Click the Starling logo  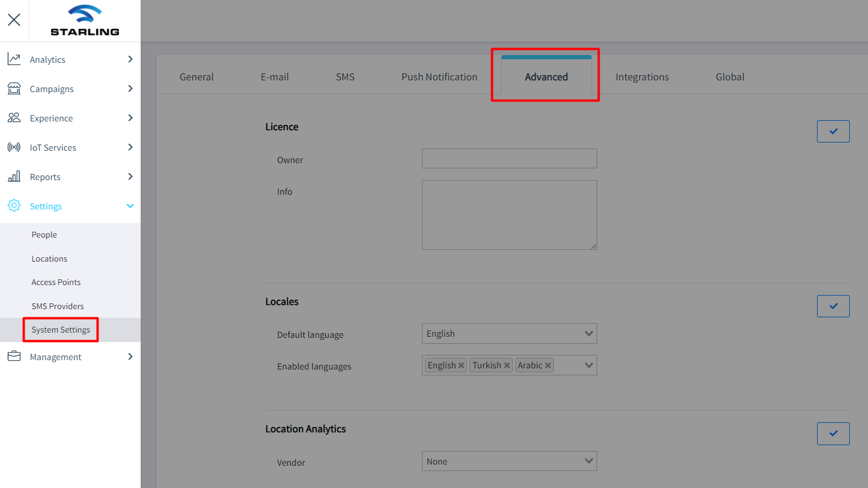(84, 19)
